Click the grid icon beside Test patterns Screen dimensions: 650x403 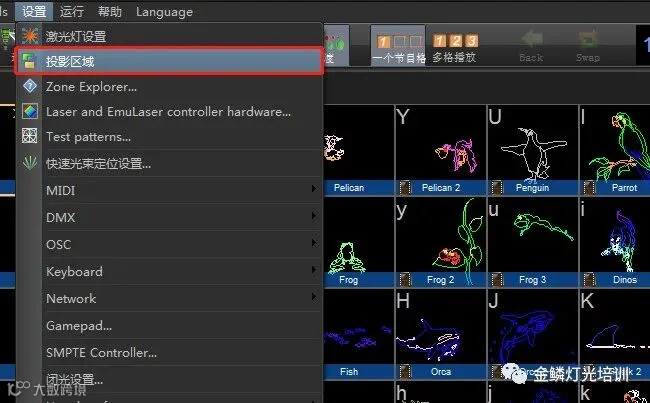point(29,136)
